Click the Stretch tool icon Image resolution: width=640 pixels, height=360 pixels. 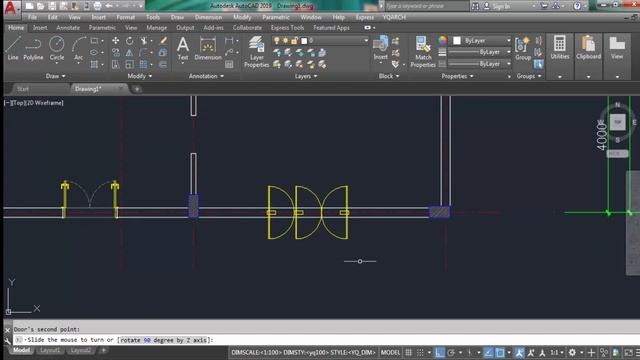(x=116, y=64)
